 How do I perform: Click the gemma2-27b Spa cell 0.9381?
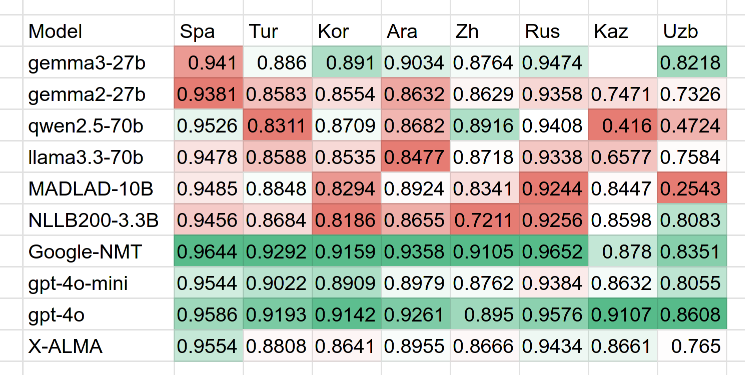209,94
